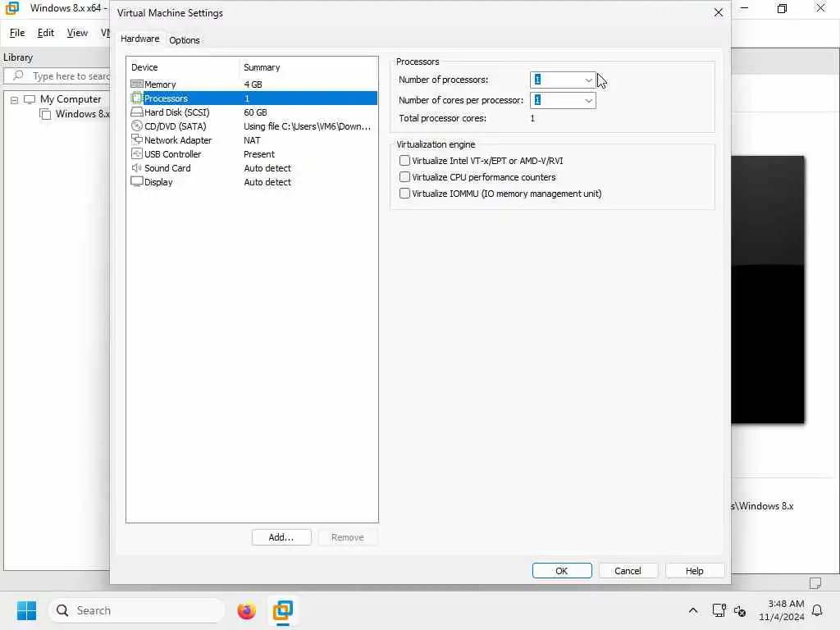Click the Processors chip icon
The image size is (840, 630).
[x=137, y=98]
